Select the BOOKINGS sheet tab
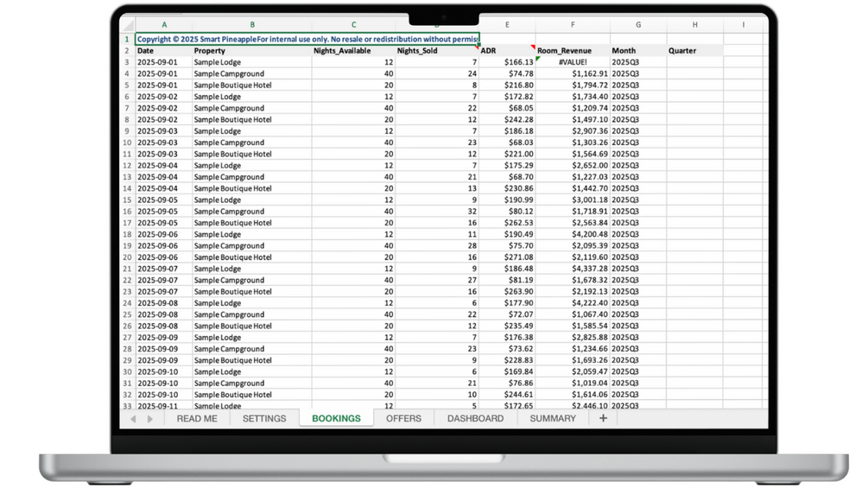 click(x=336, y=419)
